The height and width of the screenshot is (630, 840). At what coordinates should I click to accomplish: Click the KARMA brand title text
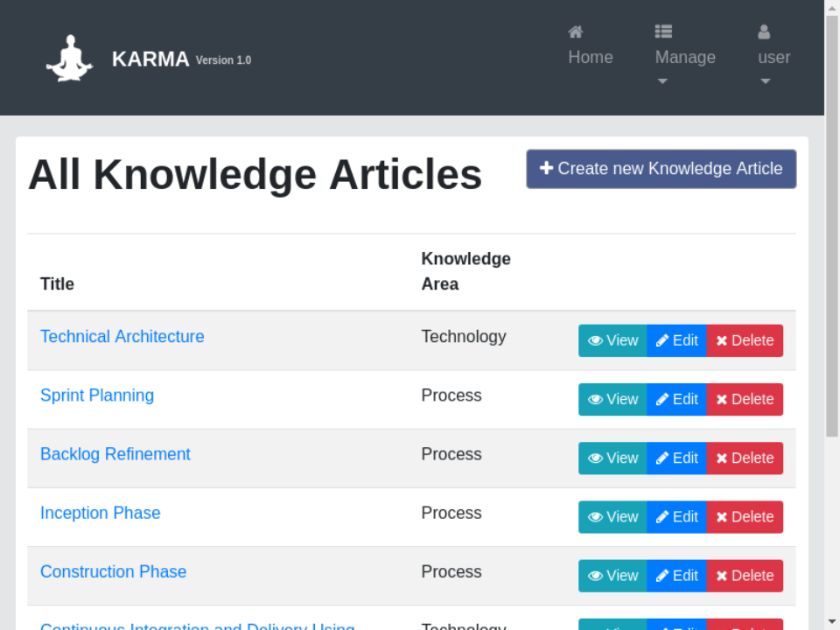pos(150,59)
